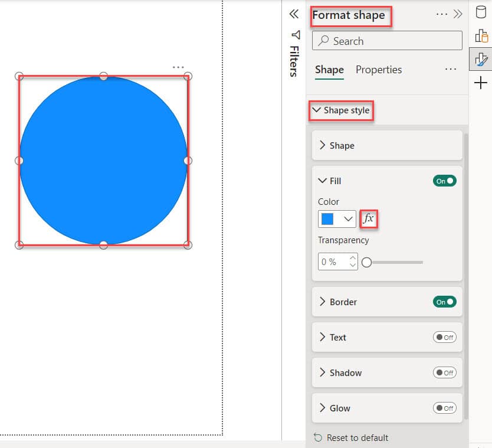Viewport: 492px width, 448px height.
Task: Click the transparency slider handle
Action: pos(366,262)
